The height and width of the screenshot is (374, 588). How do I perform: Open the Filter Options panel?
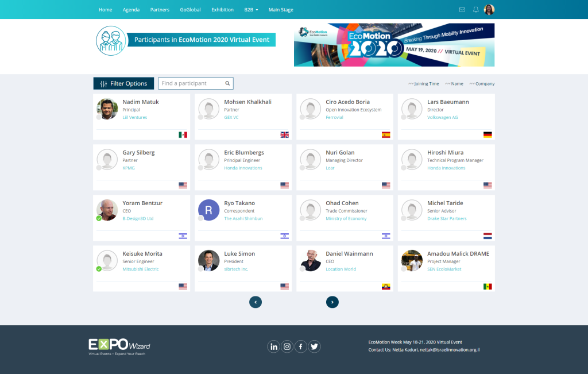tap(123, 83)
